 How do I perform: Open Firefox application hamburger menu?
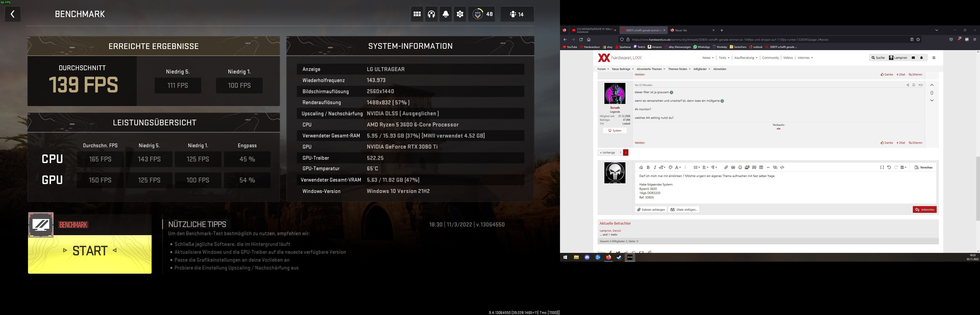coord(975,40)
